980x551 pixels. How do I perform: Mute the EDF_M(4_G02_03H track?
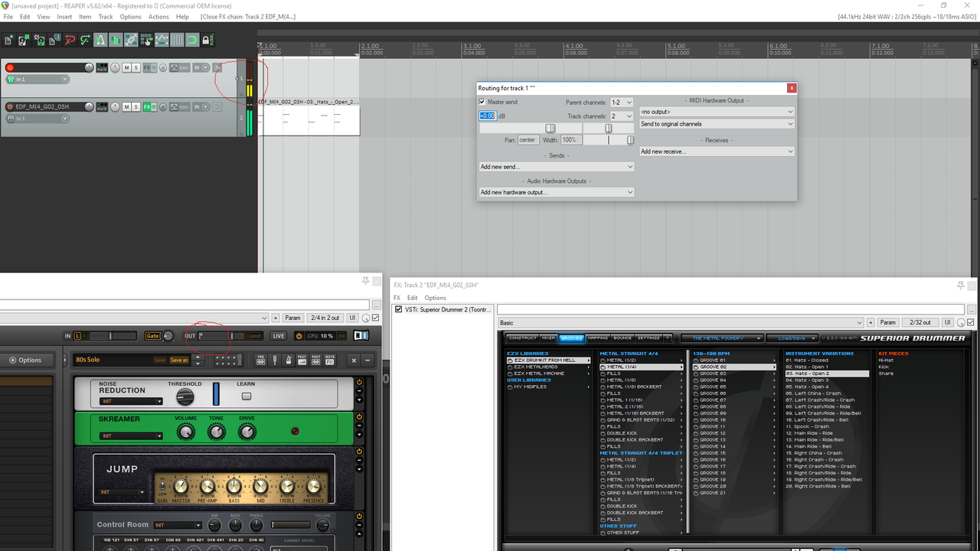[x=126, y=106]
